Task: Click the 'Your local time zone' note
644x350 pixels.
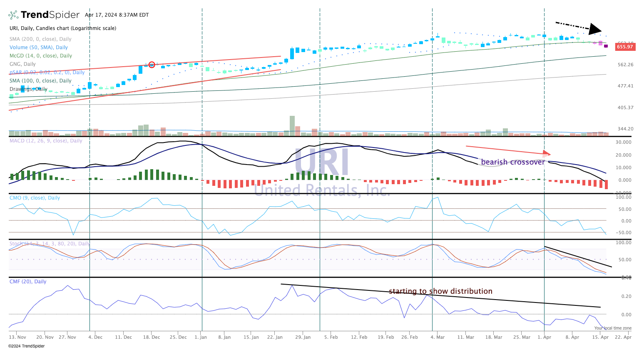Action: click(613, 328)
